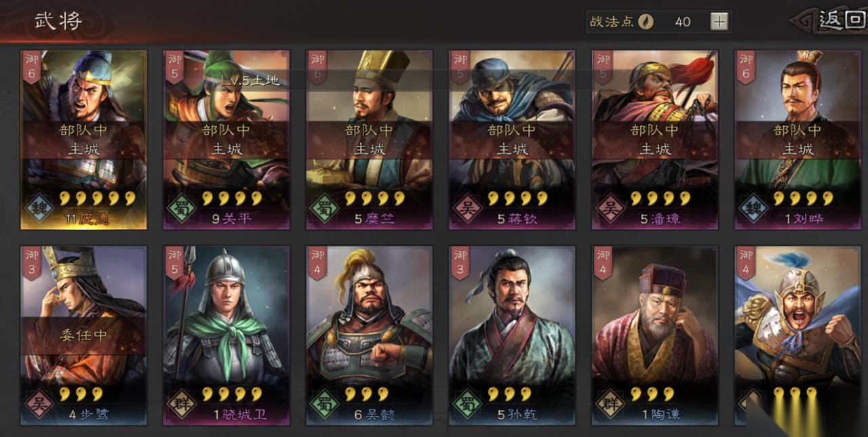
Task: Click the 武将 title label
Action: click(x=58, y=20)
